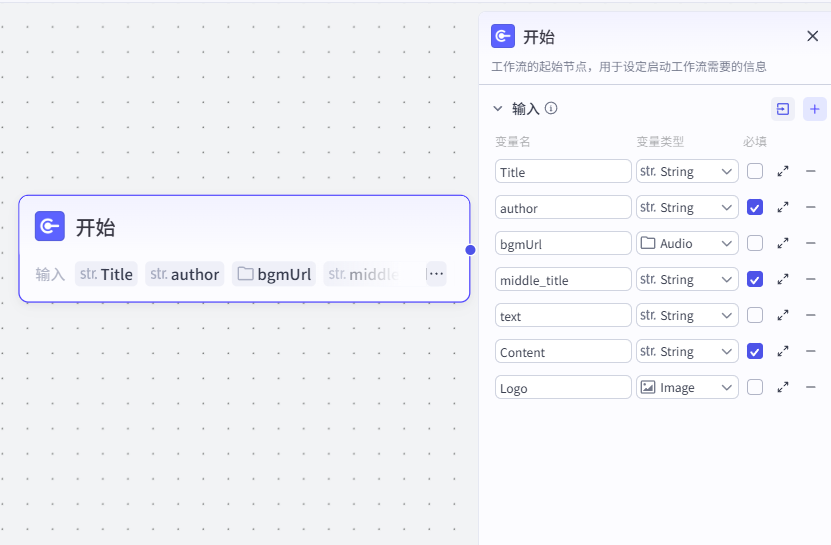Viewport: 831px width, 545px height.
Task: Check the required box for Title
Action: tap(755, 171)
